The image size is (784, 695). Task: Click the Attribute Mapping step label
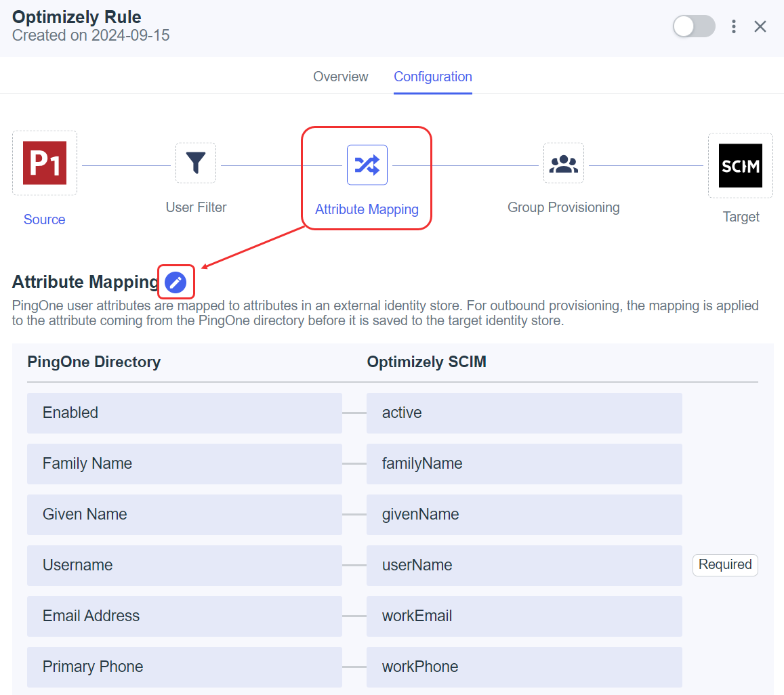click(367, 209)
